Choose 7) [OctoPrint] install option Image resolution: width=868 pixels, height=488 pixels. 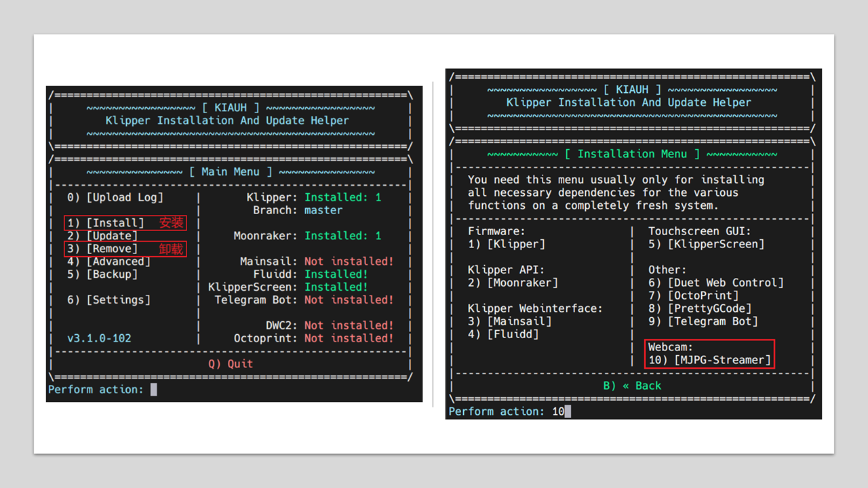[x=694, y=296]
